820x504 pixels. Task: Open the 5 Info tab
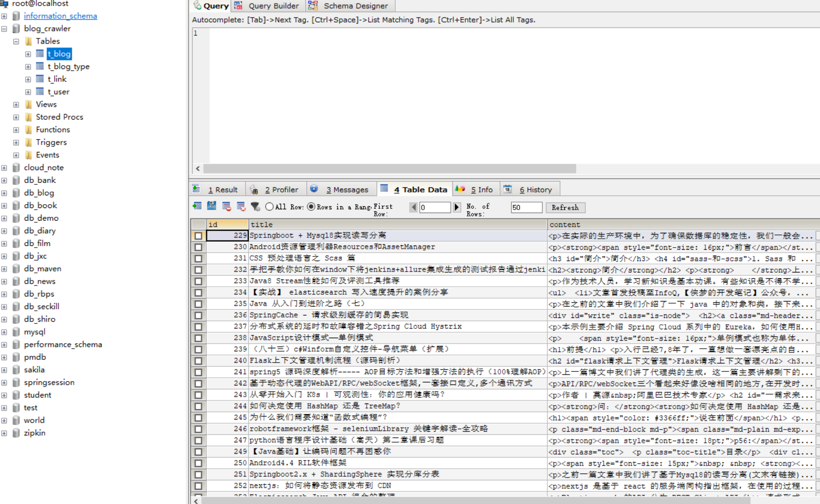[x=476, y=189]
